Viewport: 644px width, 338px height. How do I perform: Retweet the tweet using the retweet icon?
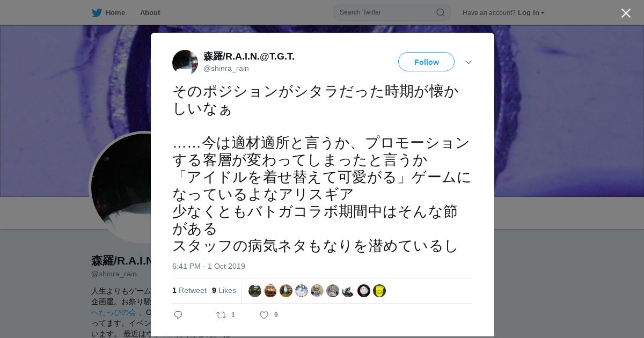(x=221, y=315)
